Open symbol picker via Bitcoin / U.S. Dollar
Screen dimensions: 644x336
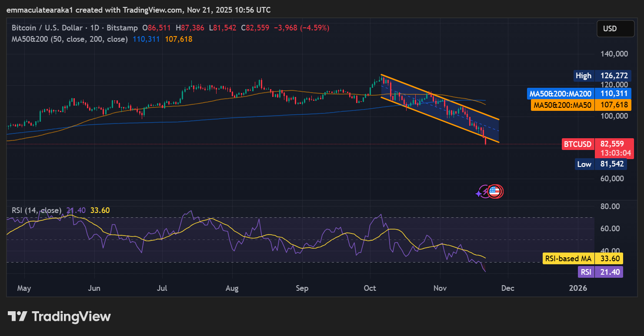click(48, 27)
